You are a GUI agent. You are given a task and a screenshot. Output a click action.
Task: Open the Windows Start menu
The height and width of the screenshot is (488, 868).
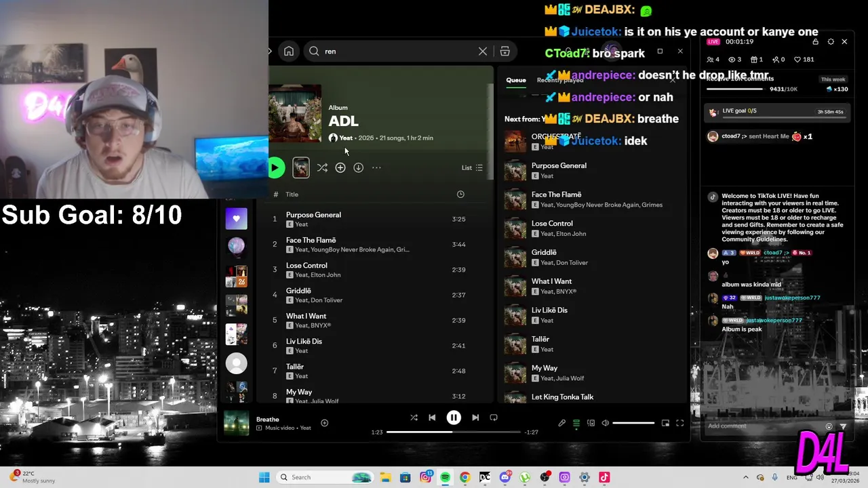[264, 477]
